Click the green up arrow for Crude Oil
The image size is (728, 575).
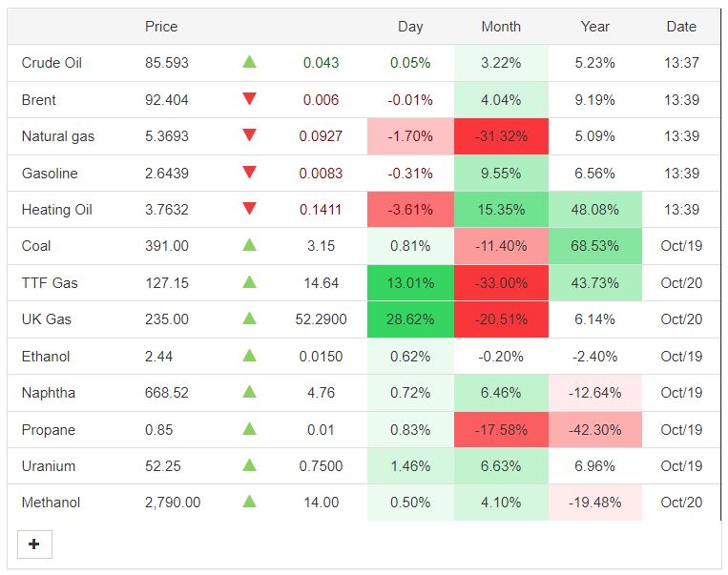click(x=249, y=63)
